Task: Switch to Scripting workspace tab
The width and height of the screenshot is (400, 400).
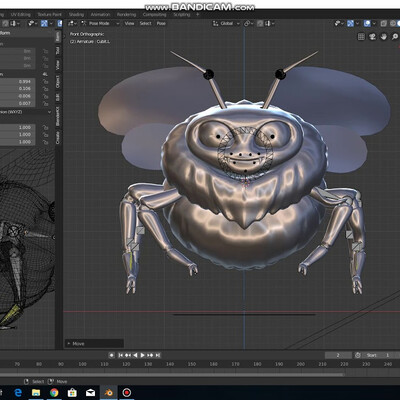Action: (182, 15)
